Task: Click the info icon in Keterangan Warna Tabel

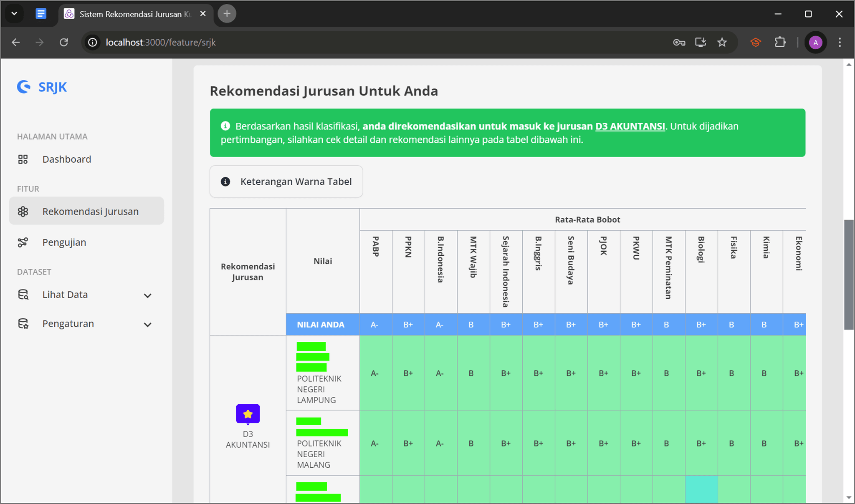Action: pyautogui.click(x=225, y=181)
